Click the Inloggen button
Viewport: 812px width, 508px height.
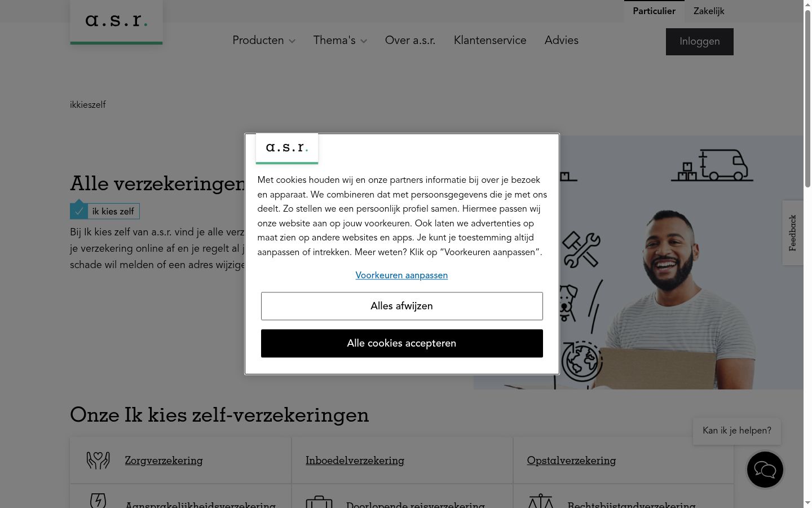700,42
